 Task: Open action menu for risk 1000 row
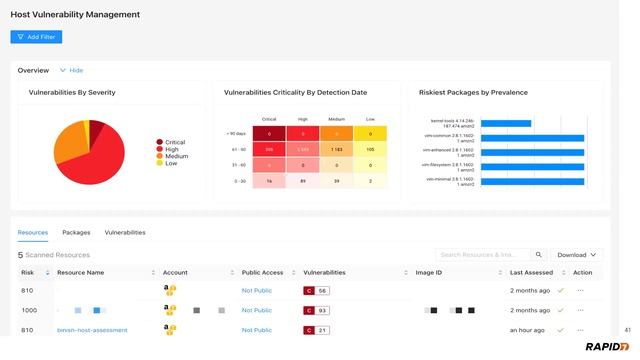tap(580, 310)
